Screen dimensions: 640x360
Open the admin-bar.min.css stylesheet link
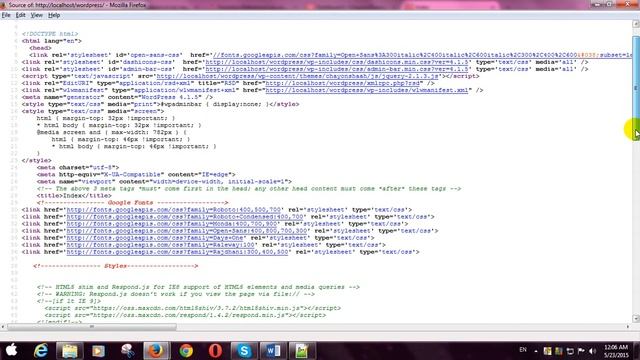pyautogui.click(x=337, y=69)
